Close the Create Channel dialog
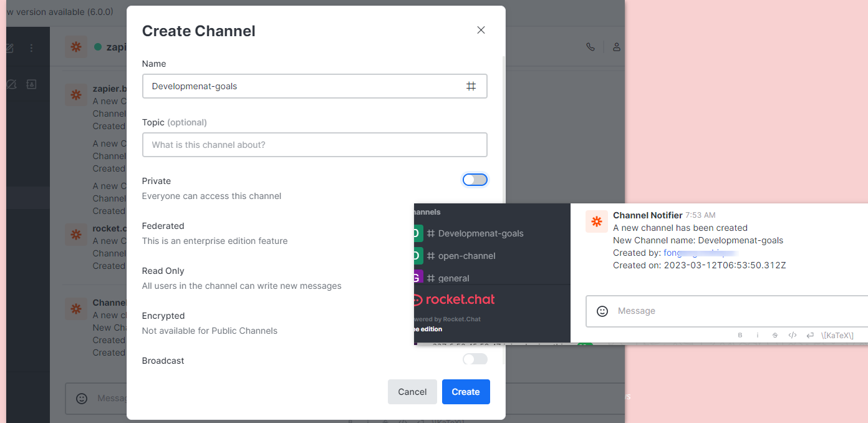 pyautogui.click(x=481, y=30)
